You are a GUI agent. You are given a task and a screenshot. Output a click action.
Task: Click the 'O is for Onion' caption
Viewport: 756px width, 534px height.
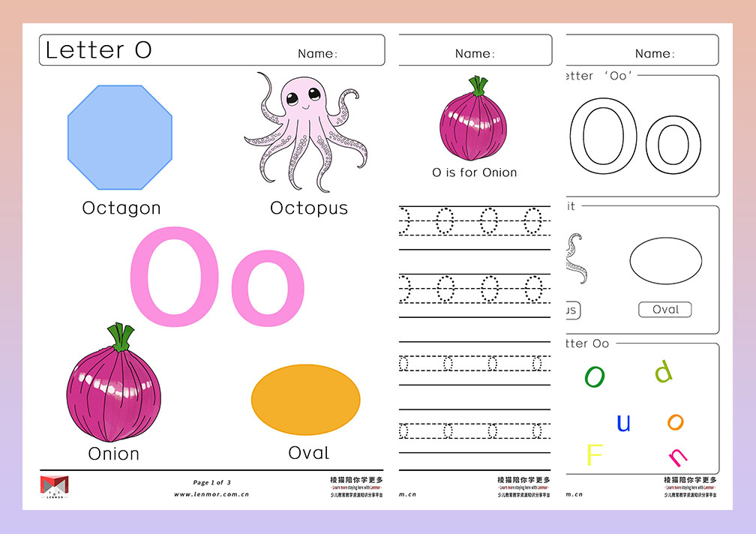[x=475, y=172]
